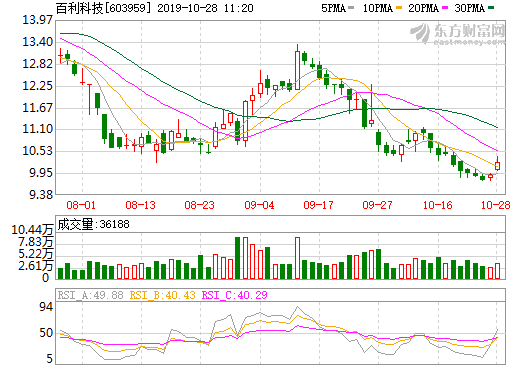Screen dimensions: 520x365
Task: Click the 13.97 price axis label
Action: click(37, 20)
